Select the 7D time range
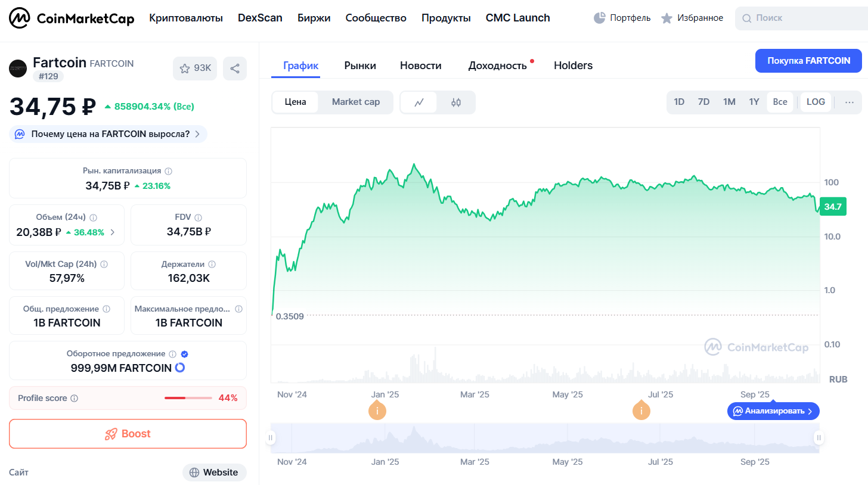 pos(703,102)
